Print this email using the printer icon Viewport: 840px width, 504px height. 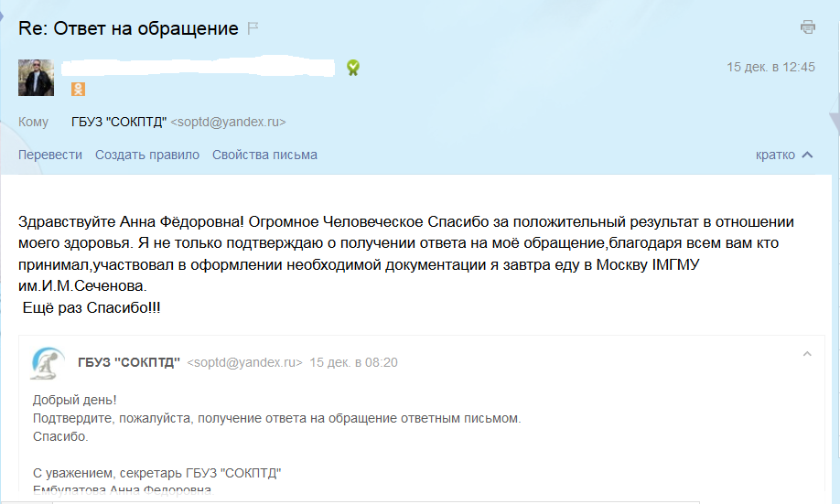(808, 27)
